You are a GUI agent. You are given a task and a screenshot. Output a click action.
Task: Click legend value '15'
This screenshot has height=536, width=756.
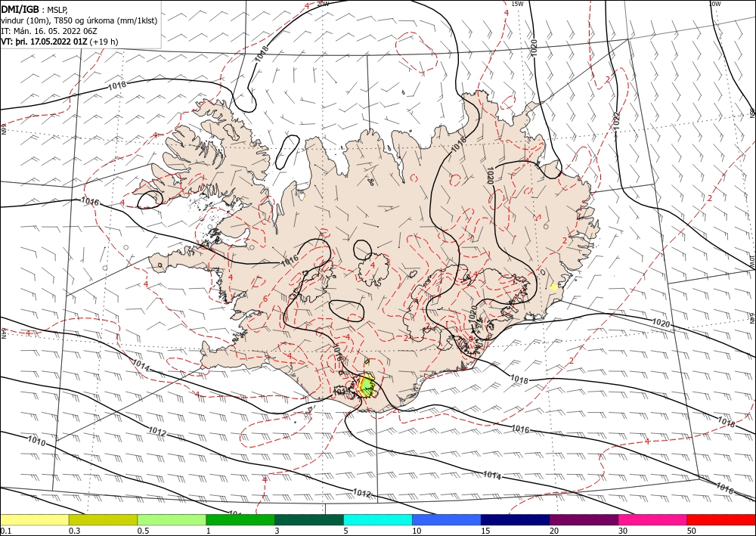(x=485, y=531)
